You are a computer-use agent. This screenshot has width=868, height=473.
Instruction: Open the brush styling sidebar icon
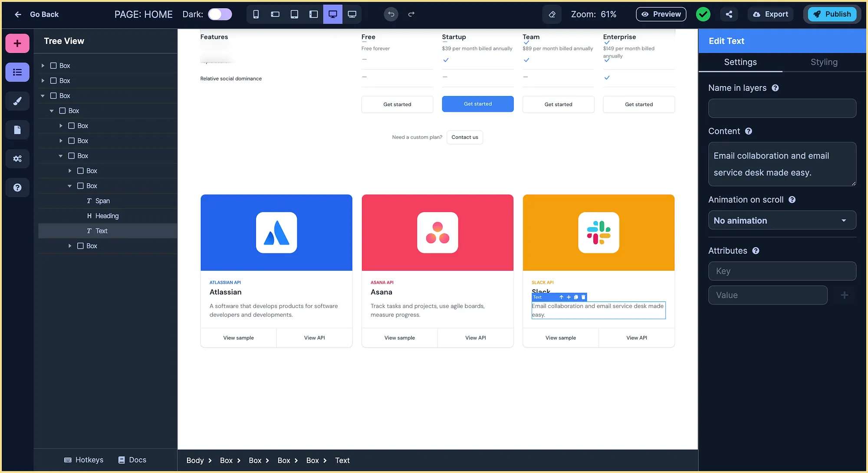pos(17,101)
